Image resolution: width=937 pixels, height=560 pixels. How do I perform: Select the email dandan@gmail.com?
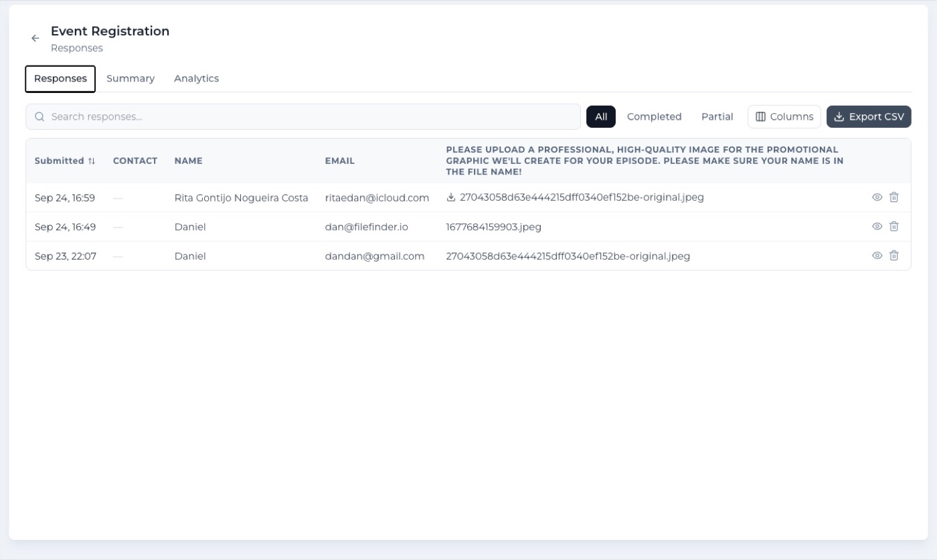point(375,256)
